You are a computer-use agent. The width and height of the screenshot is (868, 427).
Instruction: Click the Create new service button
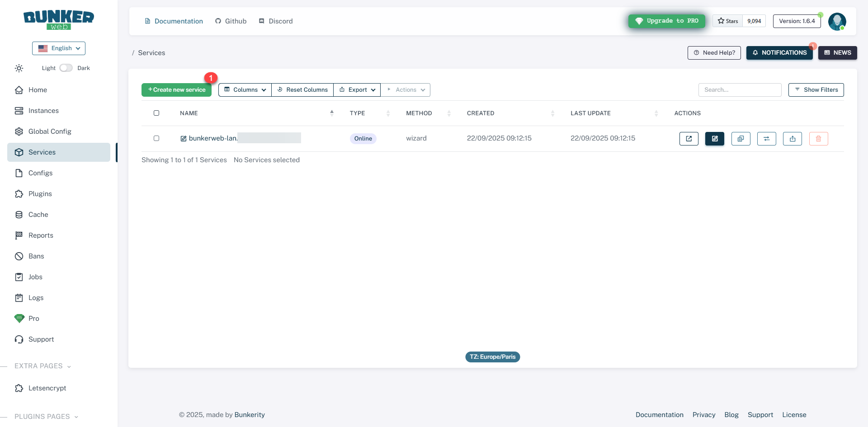click(176, 90)
